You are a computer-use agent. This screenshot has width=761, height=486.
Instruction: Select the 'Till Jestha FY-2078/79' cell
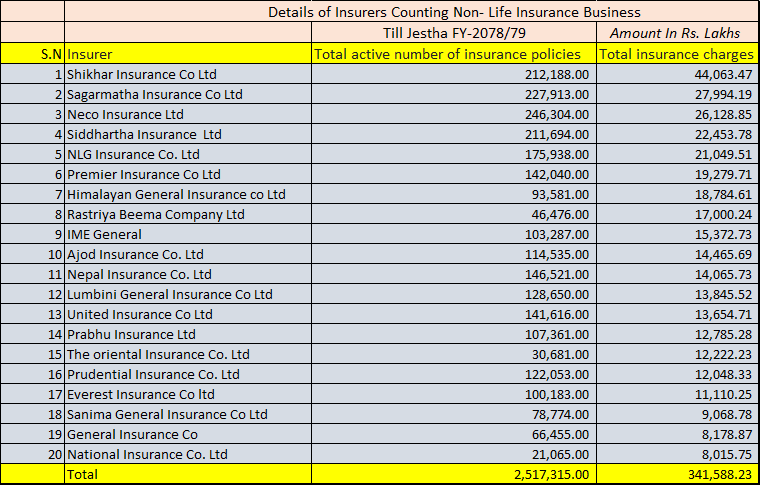[x=453, y=33]
